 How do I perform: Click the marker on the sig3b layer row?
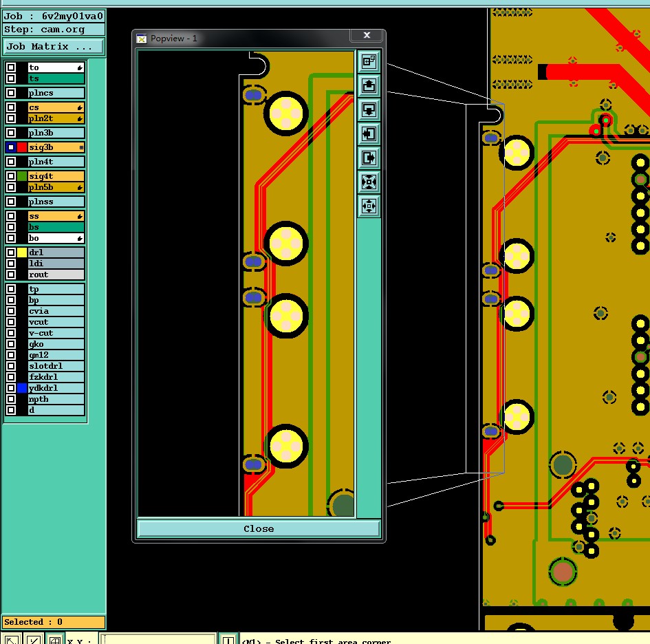(81, 147)
